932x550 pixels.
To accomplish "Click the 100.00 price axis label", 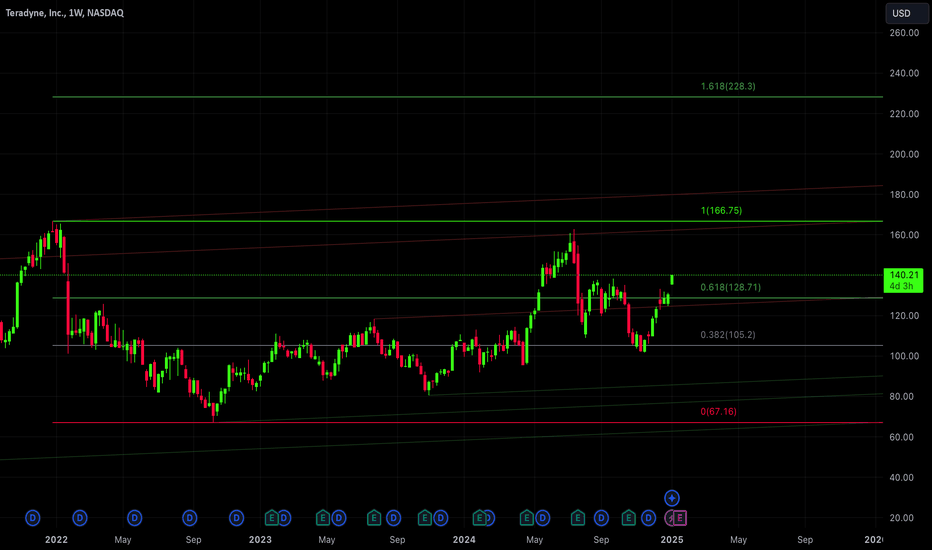I will tap(904, 356).
